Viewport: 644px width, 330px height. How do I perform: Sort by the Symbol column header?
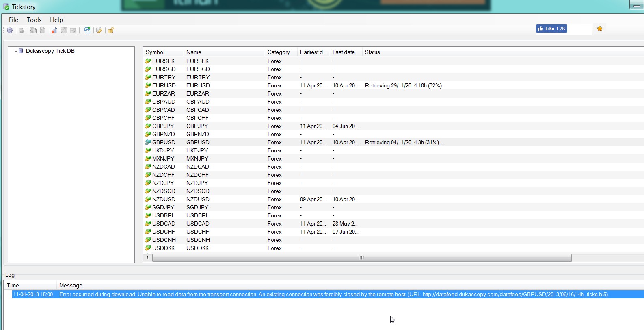pyautogui.click(x=163, y=52)
